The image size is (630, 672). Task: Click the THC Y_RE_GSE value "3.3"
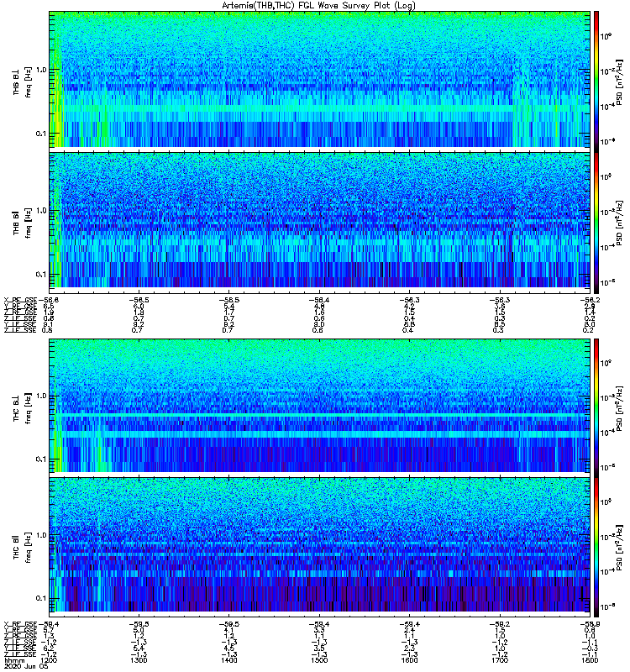(319, 630)
